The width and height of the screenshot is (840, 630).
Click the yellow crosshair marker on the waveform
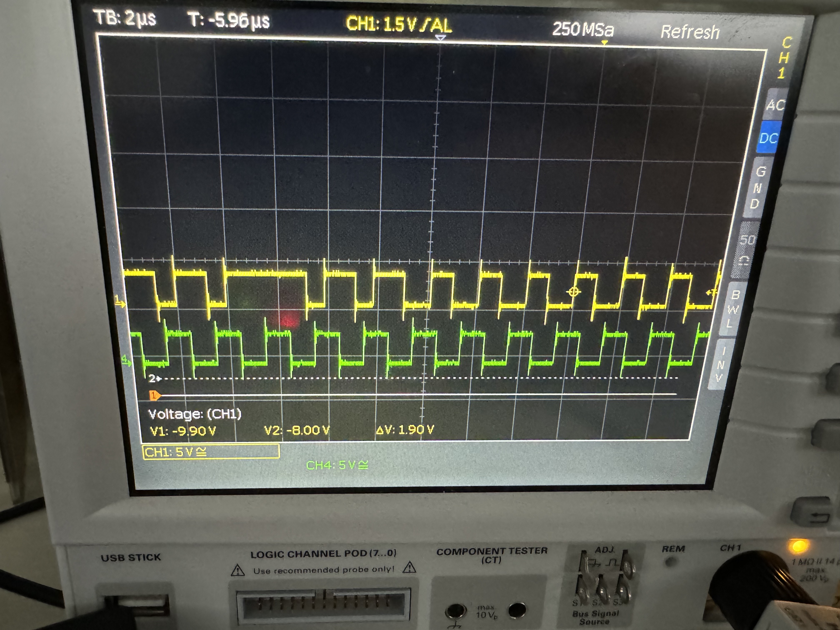573,292
